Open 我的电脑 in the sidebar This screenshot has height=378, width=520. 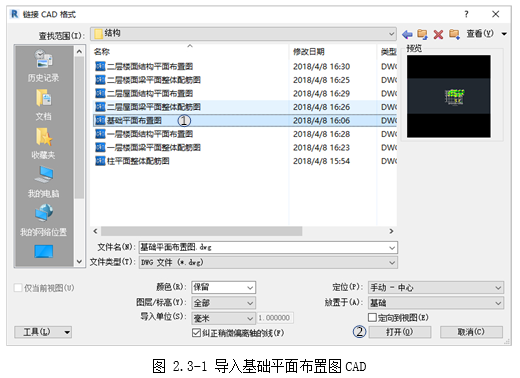click(x=44, y=182)
